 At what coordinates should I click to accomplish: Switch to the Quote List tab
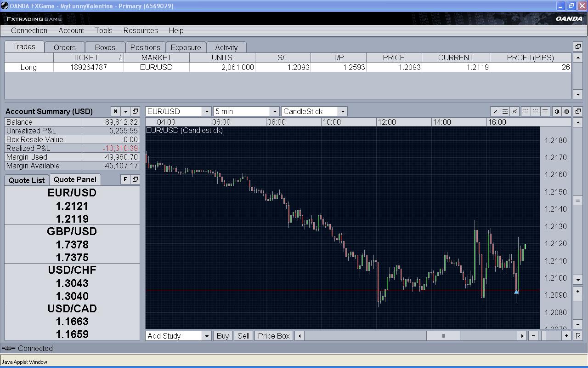pos(27,180)
